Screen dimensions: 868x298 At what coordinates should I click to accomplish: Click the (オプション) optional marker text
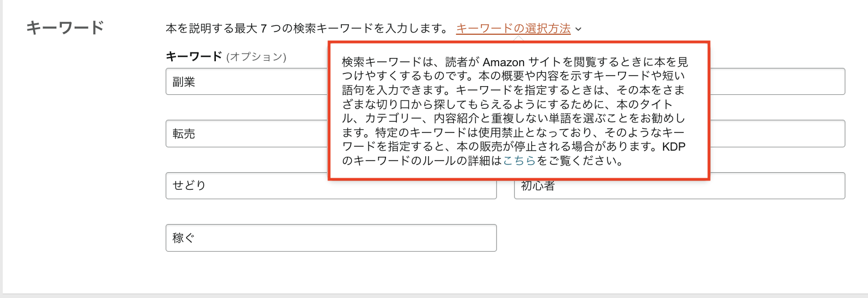(256, 57)
